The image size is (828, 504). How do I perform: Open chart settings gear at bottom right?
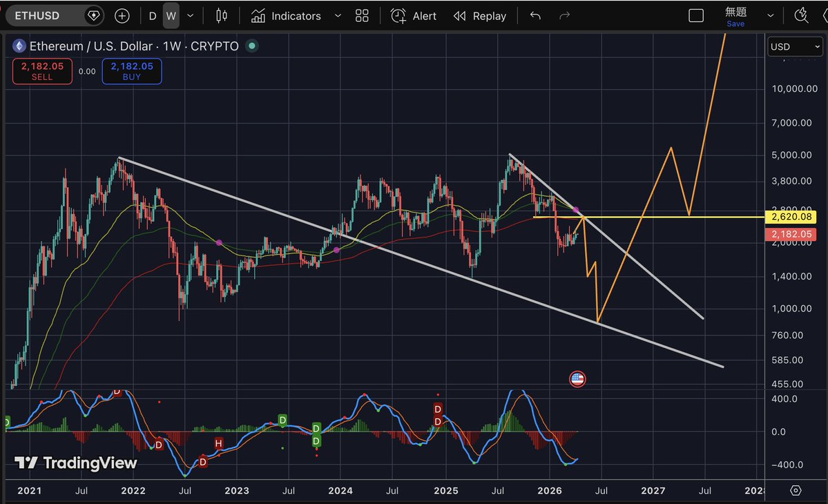point(796,490)
